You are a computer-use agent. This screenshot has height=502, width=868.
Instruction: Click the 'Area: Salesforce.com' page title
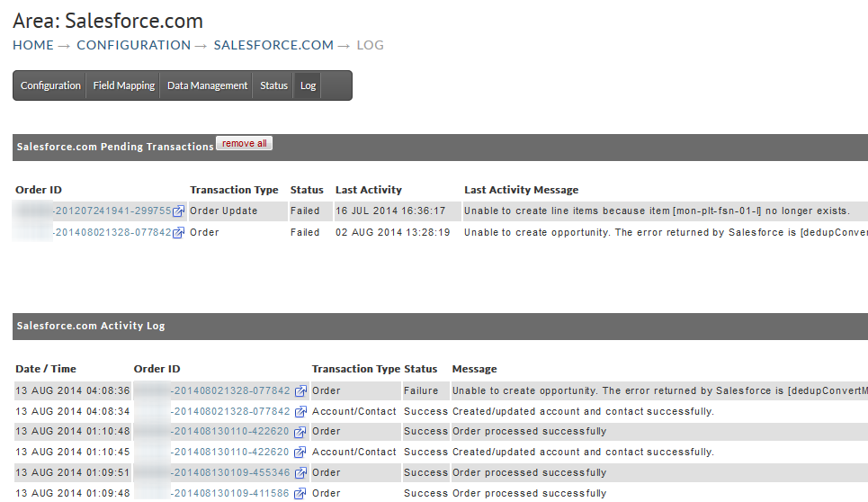click(x=108, y=21)
